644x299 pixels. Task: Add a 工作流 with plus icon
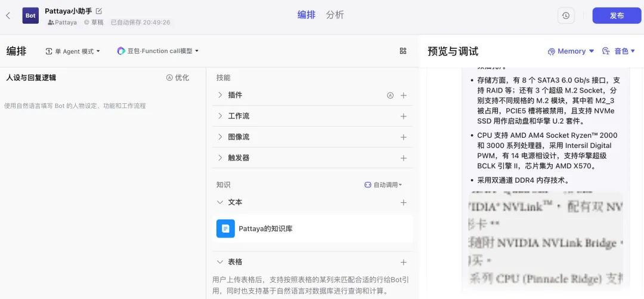[403, 116]
